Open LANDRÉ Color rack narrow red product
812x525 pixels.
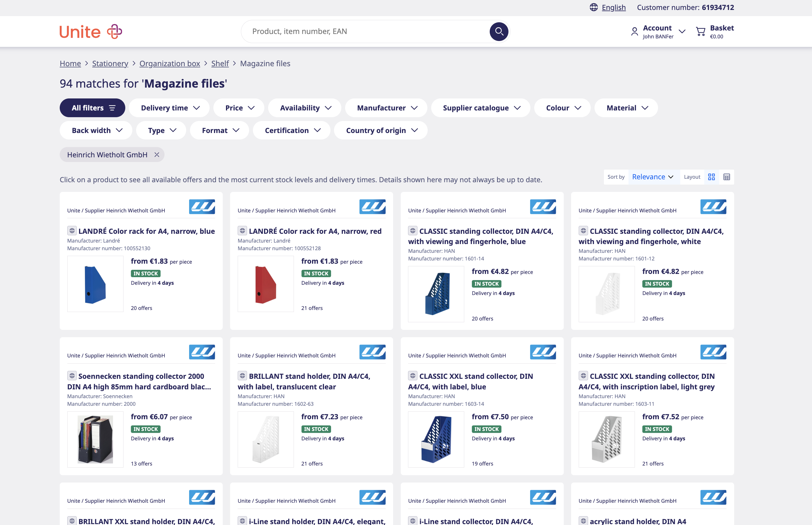(x=315, y=231)
